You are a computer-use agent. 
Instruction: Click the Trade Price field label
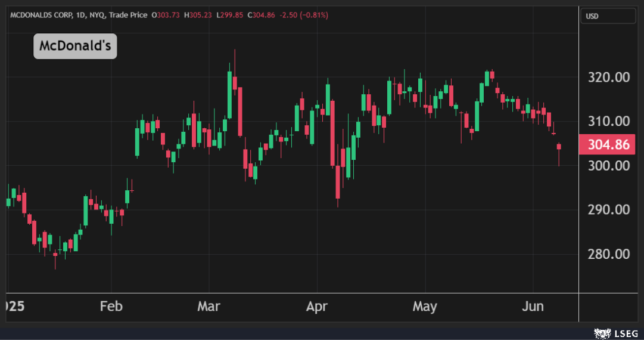pos(129,15)
